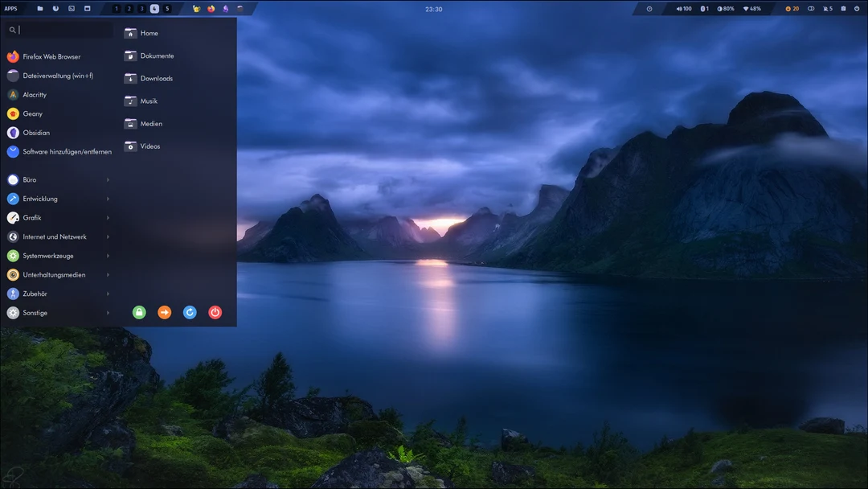Lock the screen with the green padlock icon
Screen dimensions: 868x489
(x=139, y=311)
